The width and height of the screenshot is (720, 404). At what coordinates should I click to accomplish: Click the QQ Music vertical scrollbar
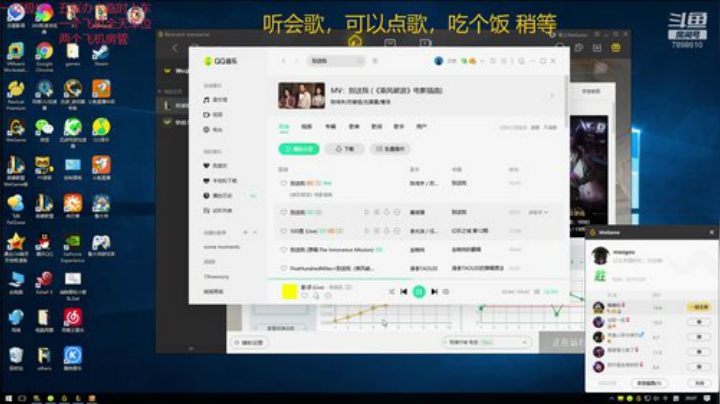point(566,101)
